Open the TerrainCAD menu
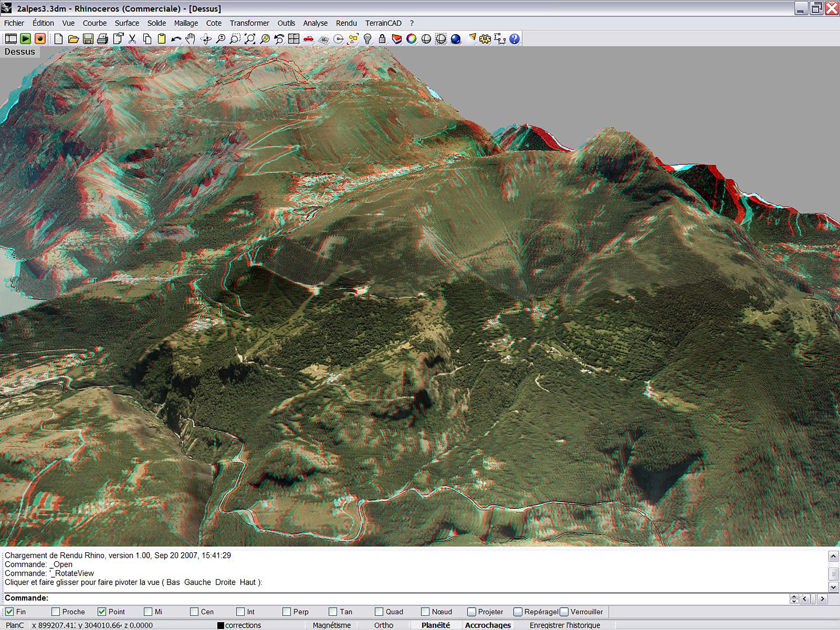This screenshot has width=840, height=630. [x=383, y=23]
